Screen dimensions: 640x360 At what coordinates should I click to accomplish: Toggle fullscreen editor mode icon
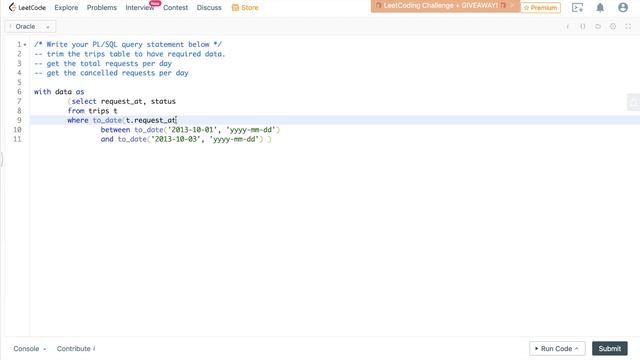628,27
